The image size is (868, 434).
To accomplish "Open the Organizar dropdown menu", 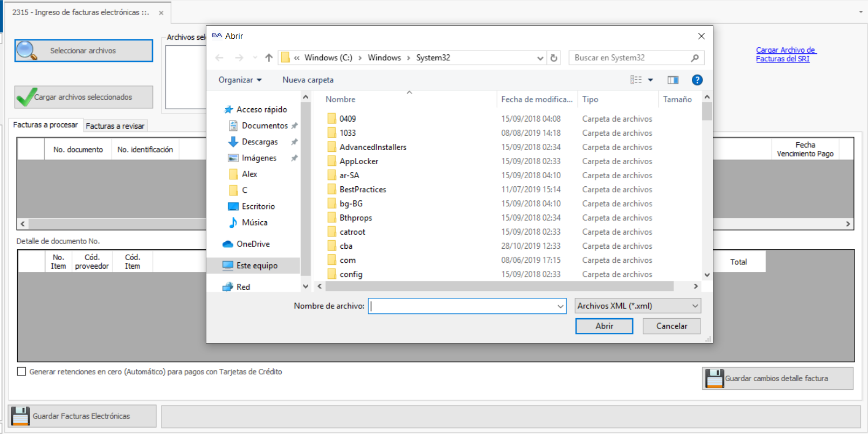I will tap(240, 80).
